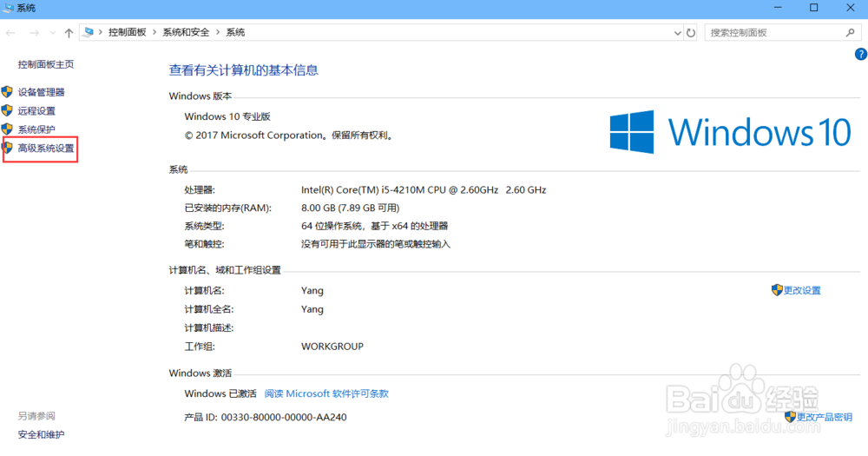Click Windows 10 logo
The height and width of the screenshot is (456, 868).
pyautogui.click(x=730, y=132)
